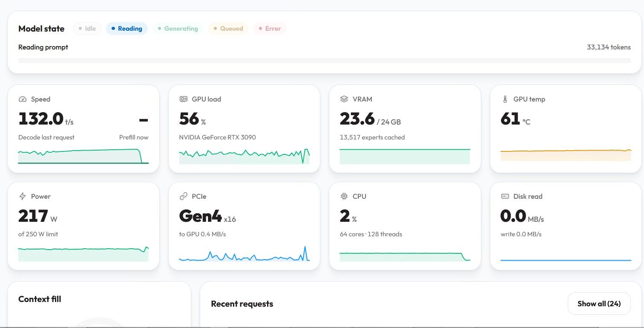Viewport: 644px width, 328px height.
Task: Select the Reading state pill
Action: (x=126, y=29)
